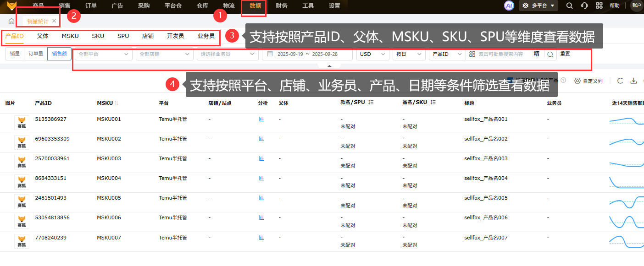Screen dimensions: 644x266
Task: Click the Sellfox fox logo
Action: (11, 6)
